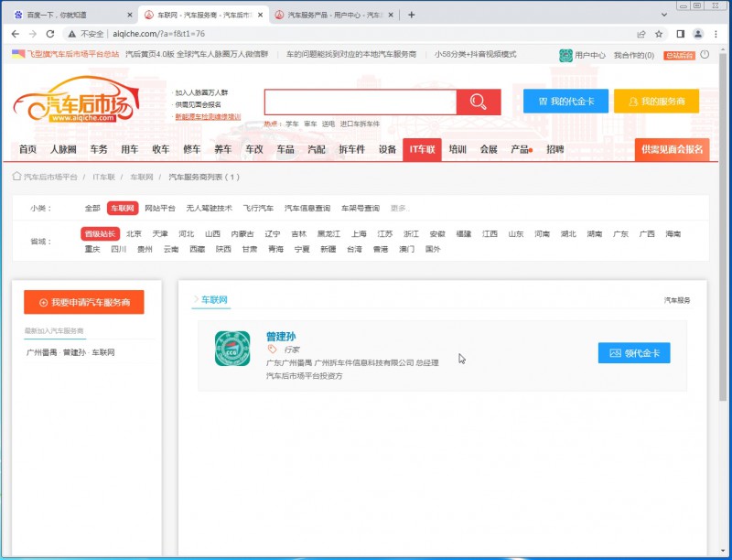Filter by 四川 province
The image size is (732, 560).
click(119, 249)
